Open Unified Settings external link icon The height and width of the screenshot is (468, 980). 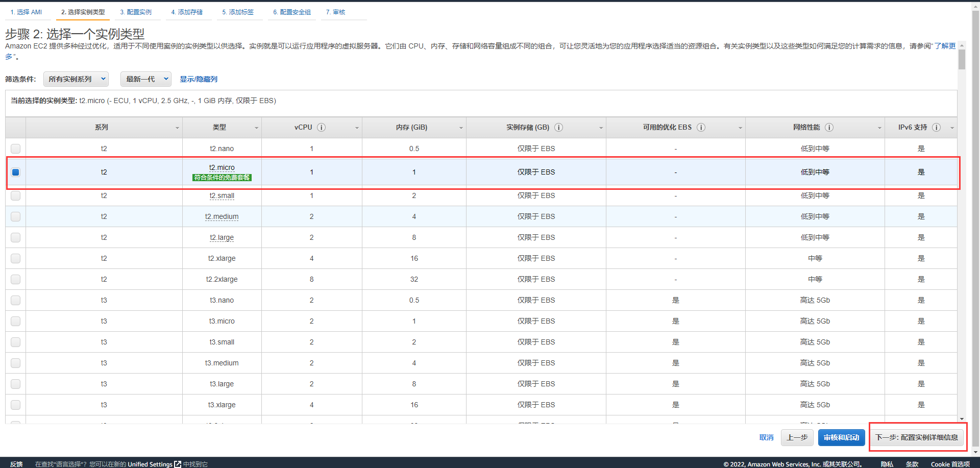[x=178, y=464]
